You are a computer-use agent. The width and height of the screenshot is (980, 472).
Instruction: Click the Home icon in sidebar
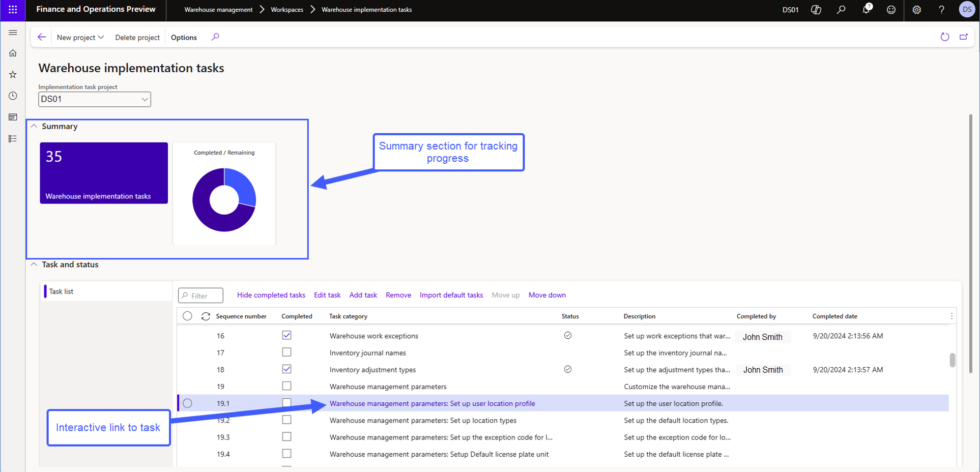point(13,53)
